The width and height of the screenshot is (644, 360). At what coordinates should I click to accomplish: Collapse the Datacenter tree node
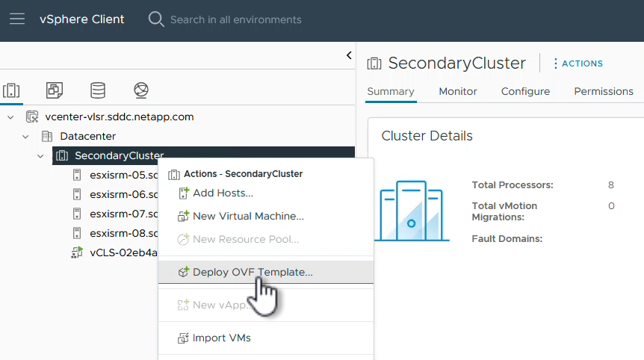25,137
